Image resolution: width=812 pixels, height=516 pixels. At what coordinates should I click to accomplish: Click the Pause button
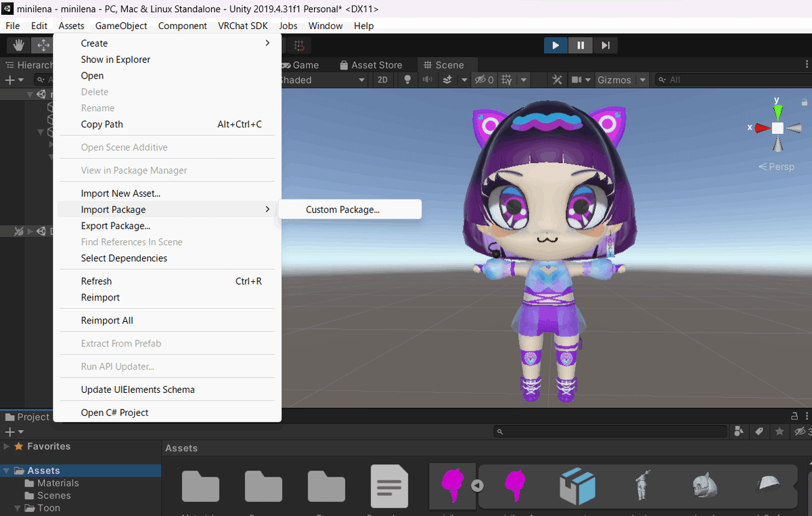click(581, 45)
